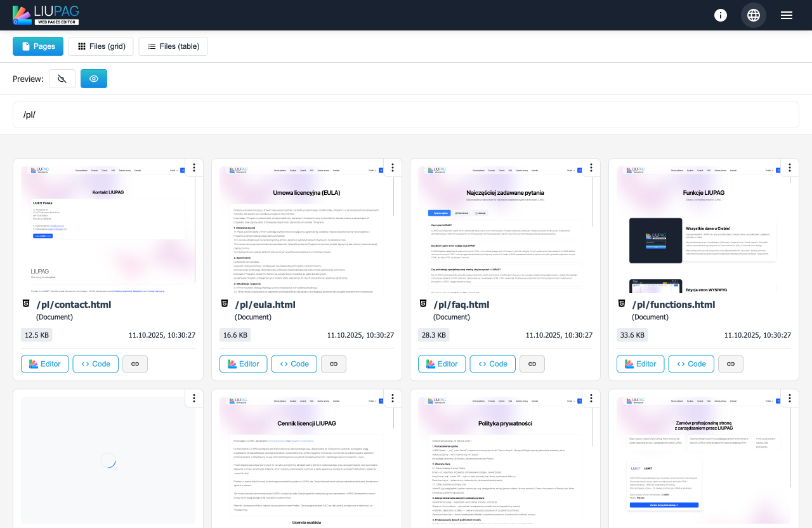Copy link for eula.html
812x528 pixels.
(334, 364)
